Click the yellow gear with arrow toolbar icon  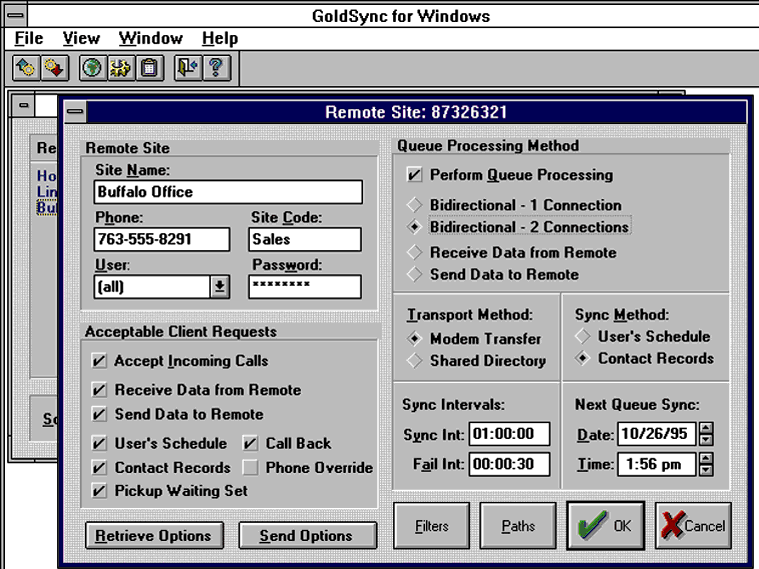[x=121, y=67]
